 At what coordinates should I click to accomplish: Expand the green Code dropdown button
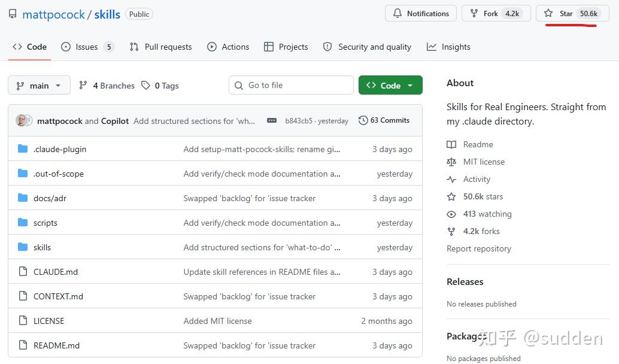click(390, 85)
